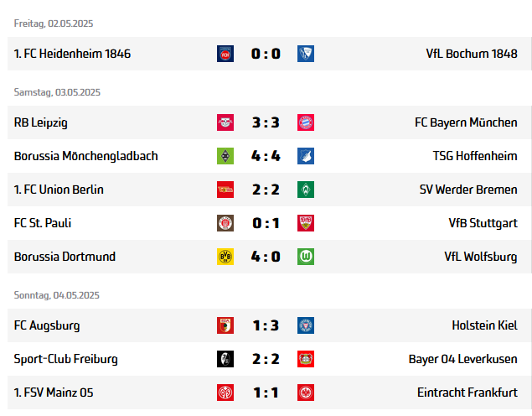
Task: Click the FC St. Pauli crest
Action: click(x=225, y=223)
